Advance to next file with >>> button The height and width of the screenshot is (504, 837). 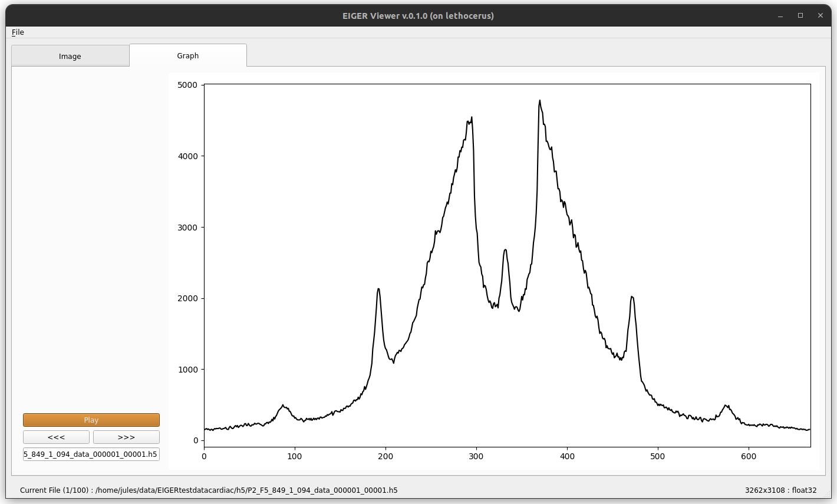coord(126,437)
